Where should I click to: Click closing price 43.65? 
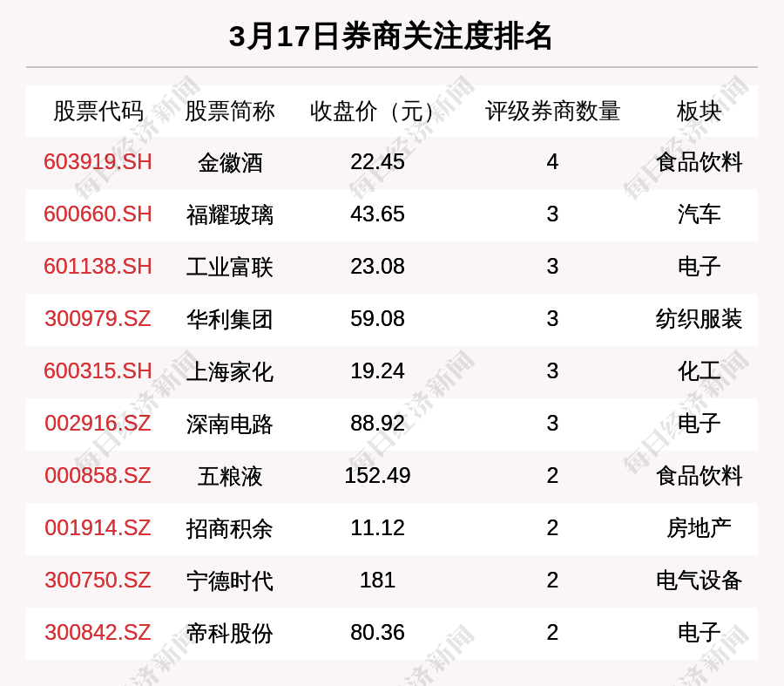pyautogui.click(x=377, y=214)
